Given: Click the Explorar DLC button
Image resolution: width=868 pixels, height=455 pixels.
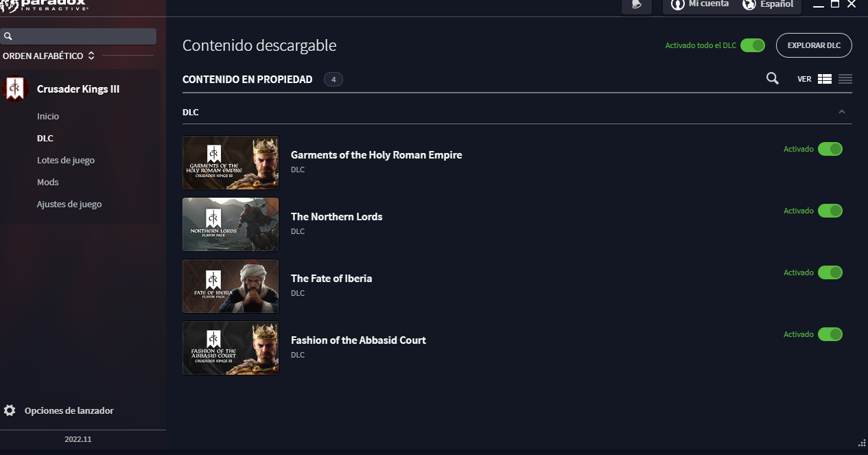Looking at the screenshot, I should [x=814, y=45].
